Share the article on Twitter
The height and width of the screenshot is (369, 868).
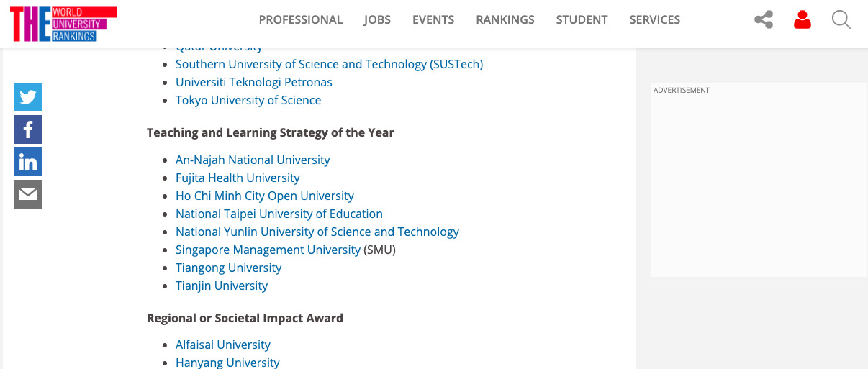point(28,97)
